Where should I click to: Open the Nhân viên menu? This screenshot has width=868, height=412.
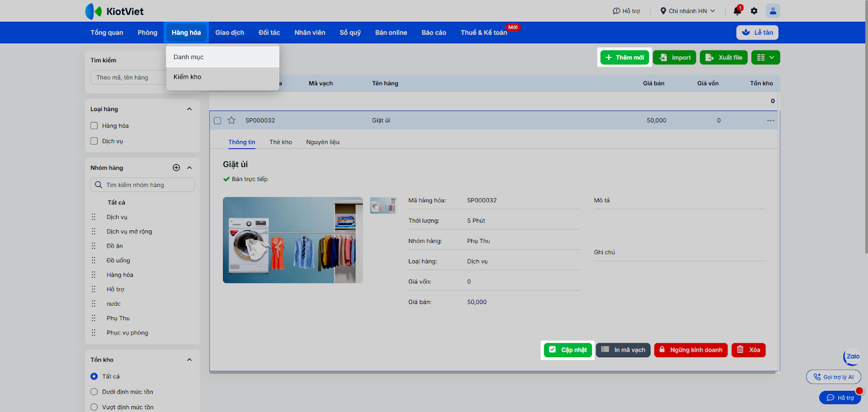pos(310,33)
